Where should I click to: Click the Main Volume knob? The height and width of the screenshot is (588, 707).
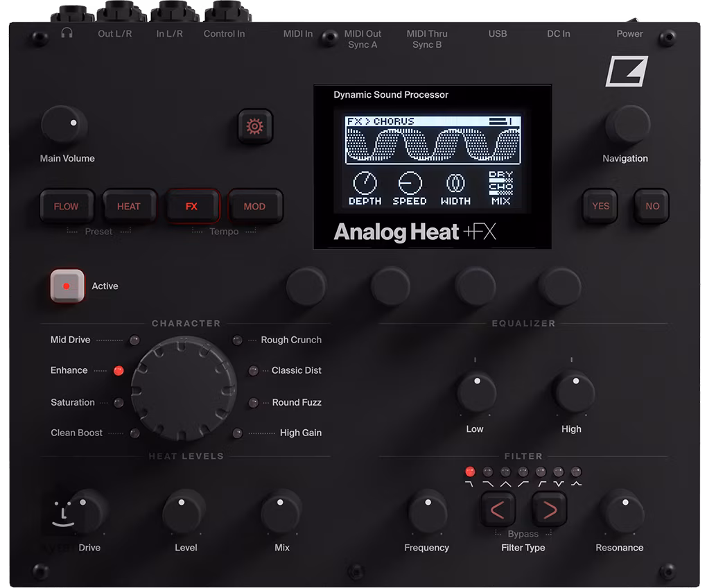[x=64, y=126]
